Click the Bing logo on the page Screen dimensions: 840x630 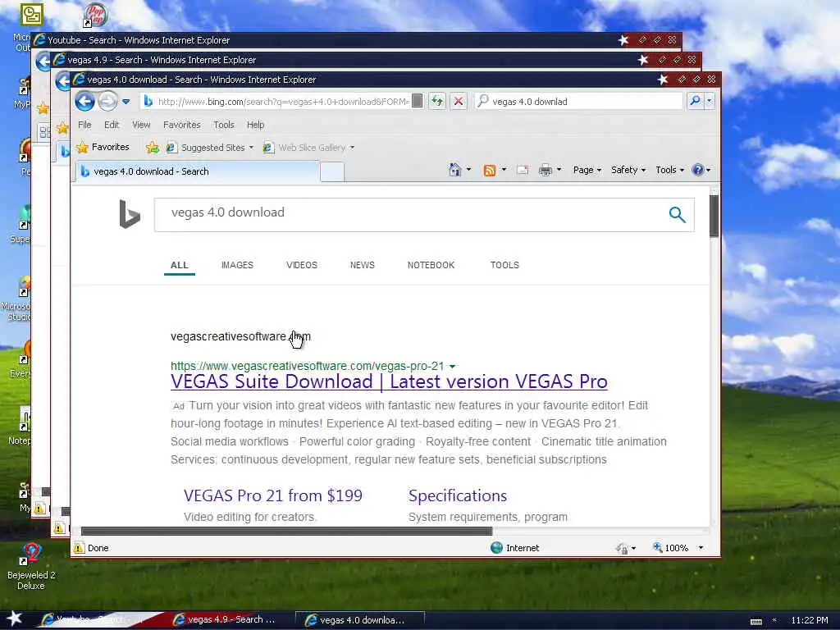129,214
